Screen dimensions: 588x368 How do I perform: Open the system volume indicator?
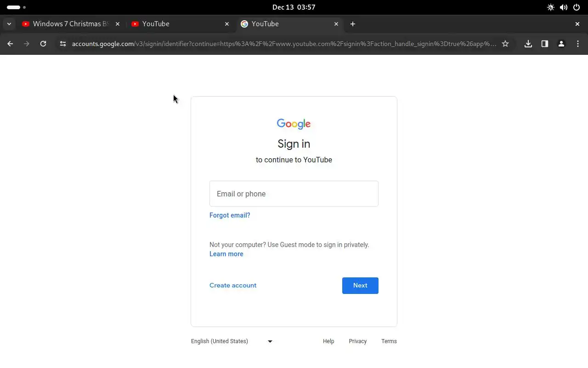click(564, 7)
